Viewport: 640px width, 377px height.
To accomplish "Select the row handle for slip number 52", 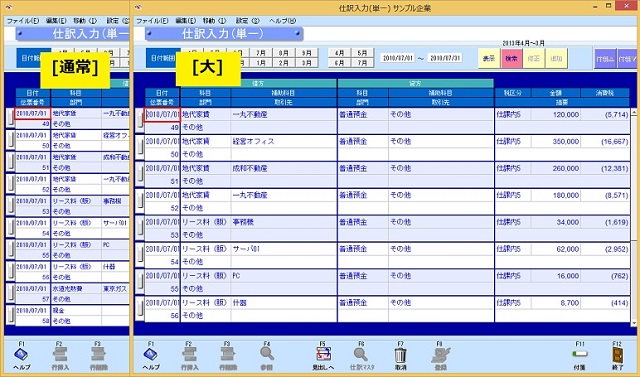I will (x=139, y=202).
